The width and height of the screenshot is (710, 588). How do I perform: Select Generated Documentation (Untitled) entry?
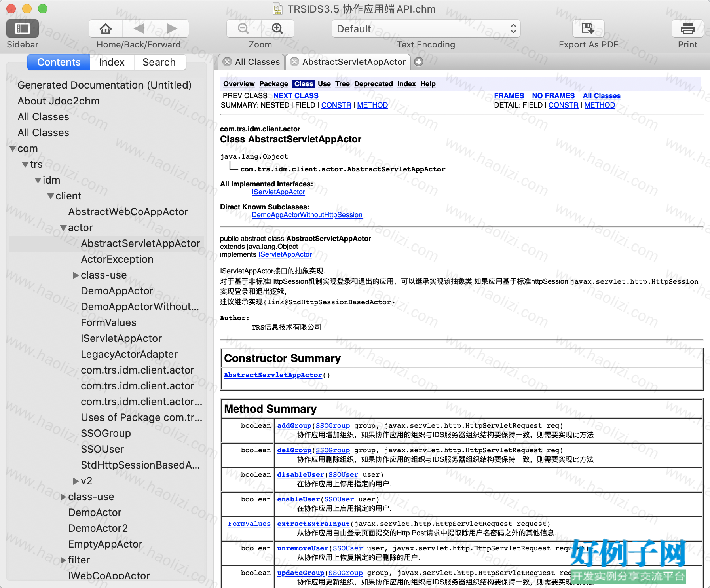[104, 85]
